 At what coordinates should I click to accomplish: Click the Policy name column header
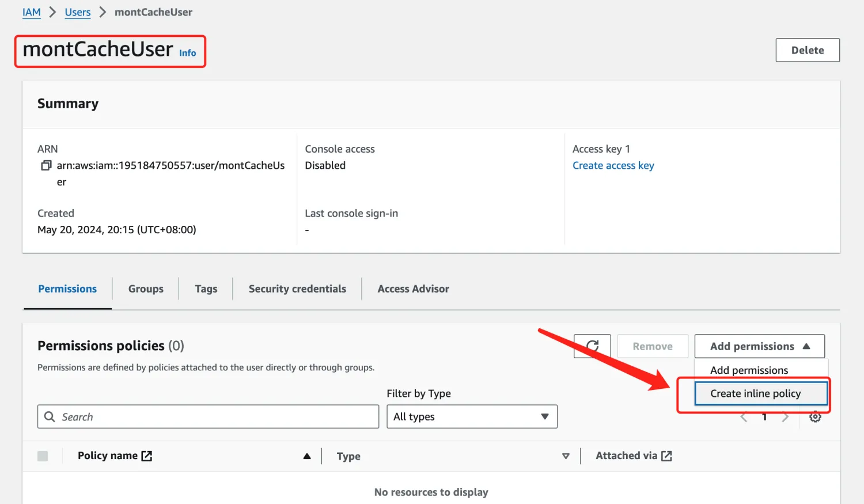[108, 456]
